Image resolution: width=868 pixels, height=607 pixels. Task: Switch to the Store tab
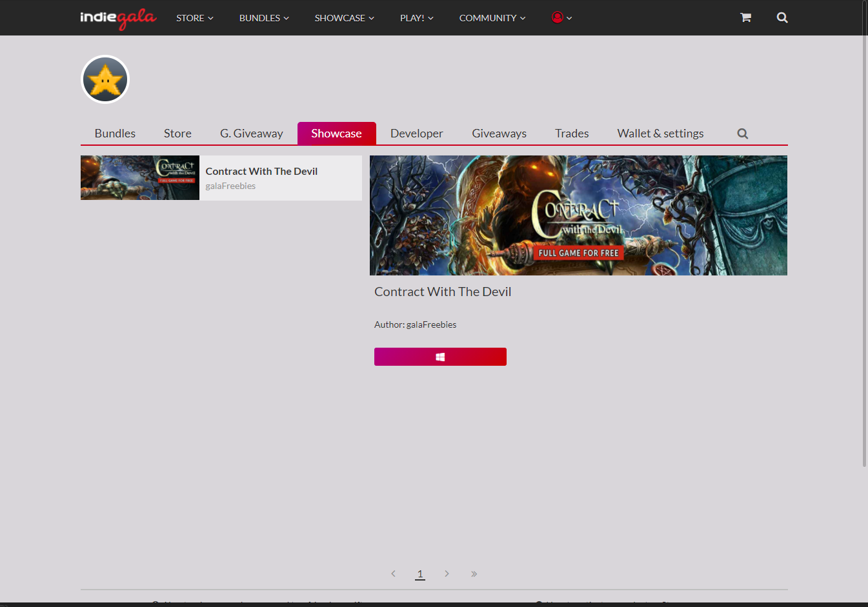click(x=177, y=134)
